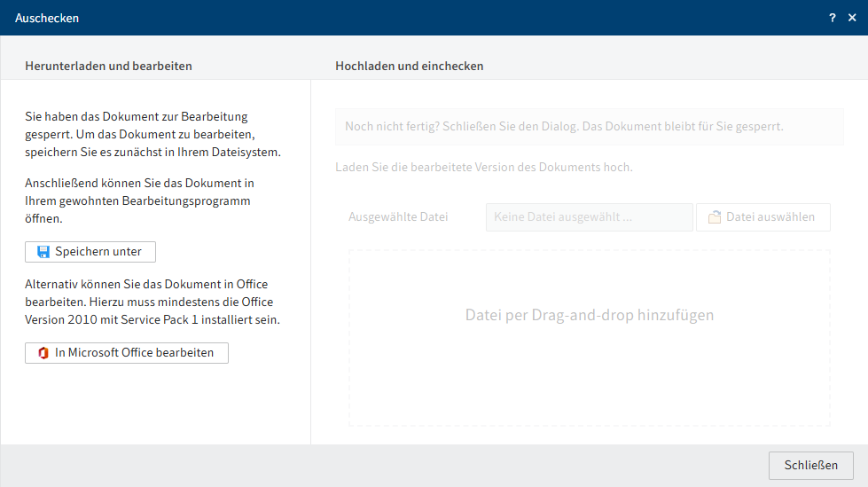This screenshot has width=868, height=487.
Task: Click the Hochladen und einchecken heading
Action: pos(409,66)
